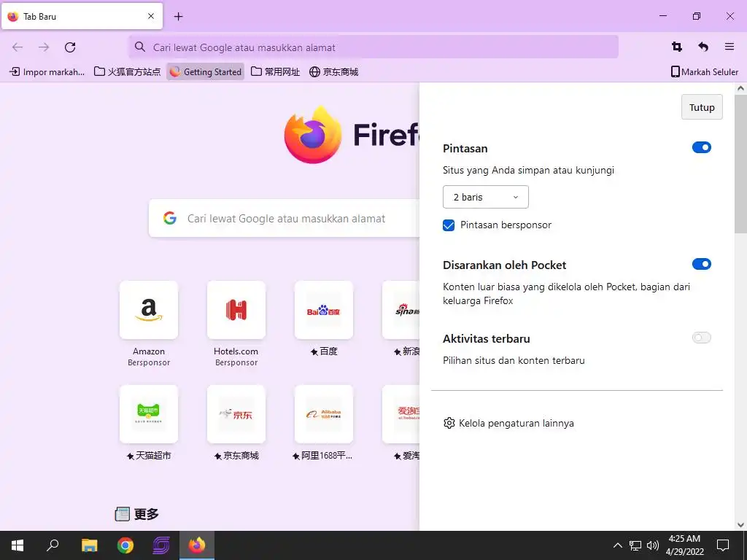Viewport: 747px width, 560px height.
Task: Open the 常用网址 bookmark folder
Action: click(275, 72)
